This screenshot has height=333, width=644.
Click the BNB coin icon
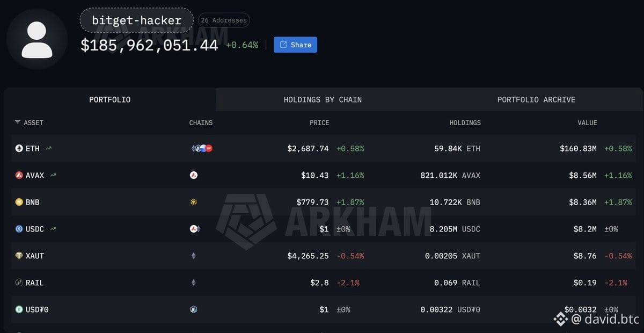pyautogui.click(x=19, y=202)
